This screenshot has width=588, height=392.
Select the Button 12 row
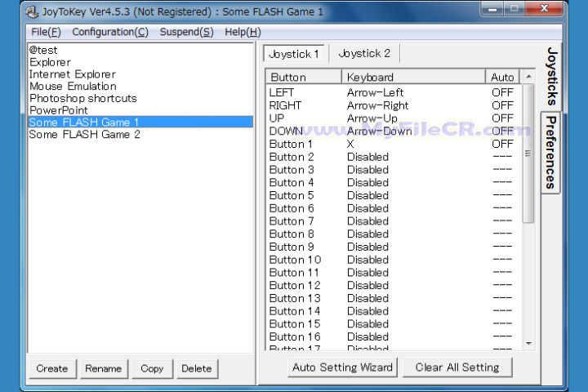point(394,285)
